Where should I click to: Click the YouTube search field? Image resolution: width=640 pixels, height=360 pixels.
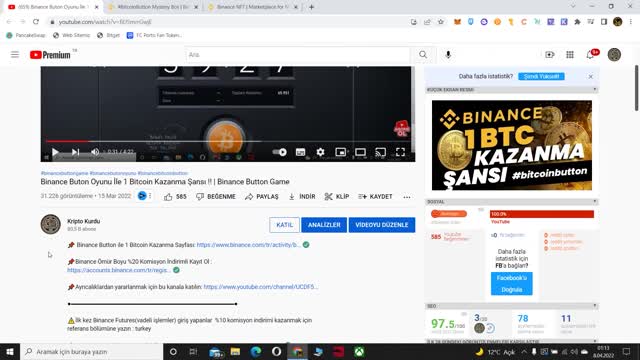[298, 54]
